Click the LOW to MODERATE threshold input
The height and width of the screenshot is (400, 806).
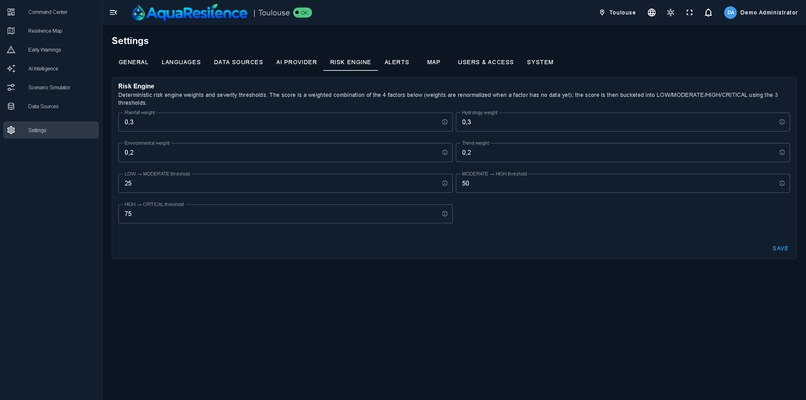pos(285,183)
